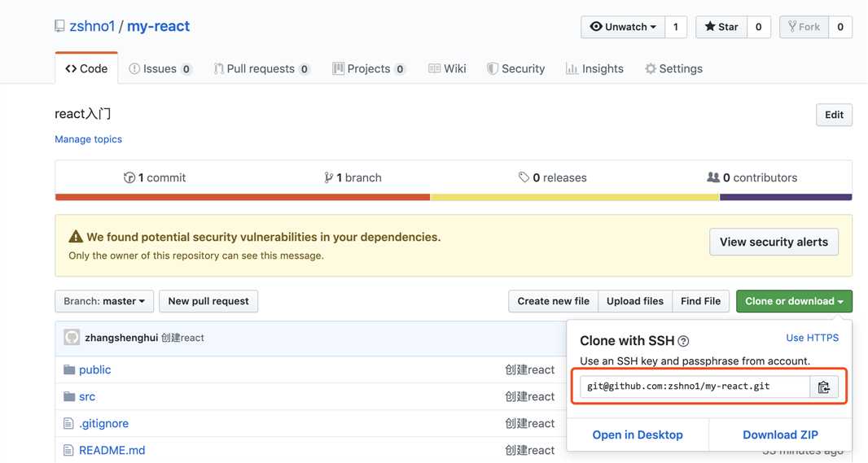
Task: Click the commit message in public row
Action: click(x=529, y=369)
